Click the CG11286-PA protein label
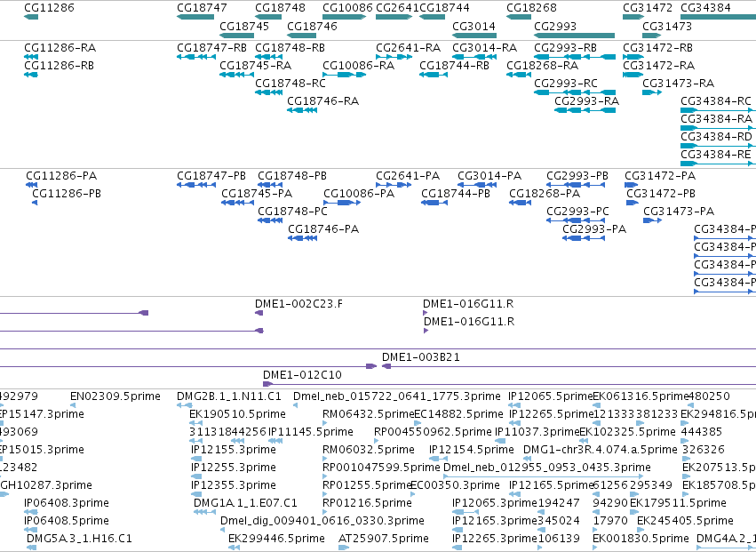Viewport: 756px width, 552px height. 61,176
